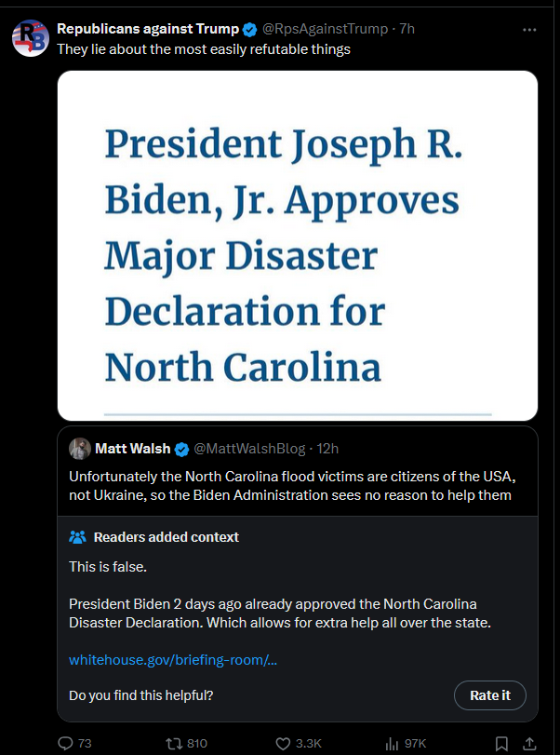Screen dimensions: 560x755
Task: Click the reply comment icon
Action: pyautogui.click(x=66, y=743)
